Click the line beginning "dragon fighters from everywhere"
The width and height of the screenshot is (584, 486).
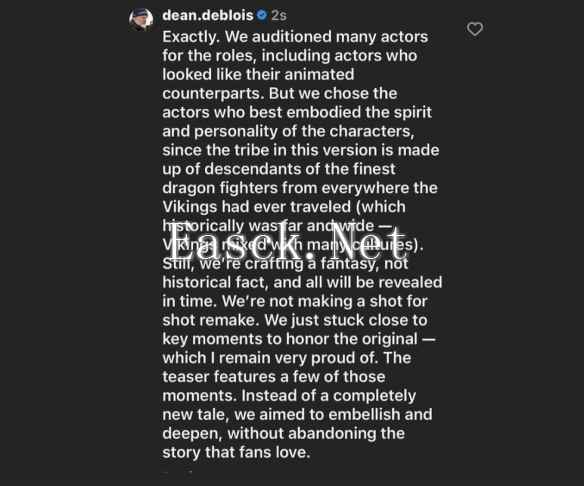(300, 188)
